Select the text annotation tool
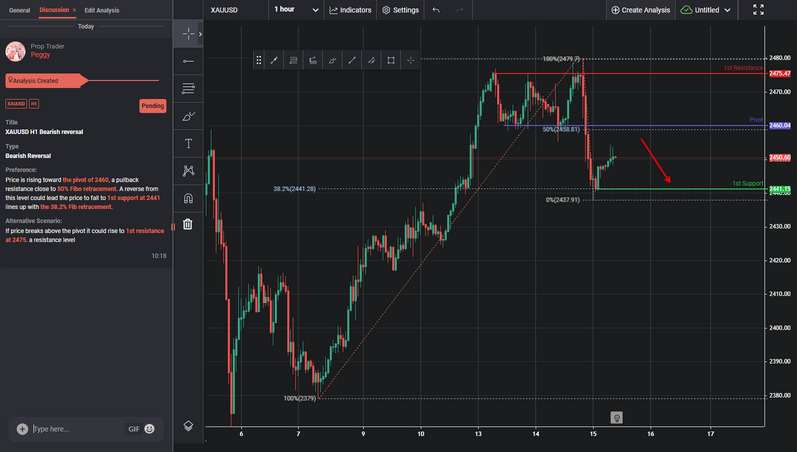 point(188,144)
